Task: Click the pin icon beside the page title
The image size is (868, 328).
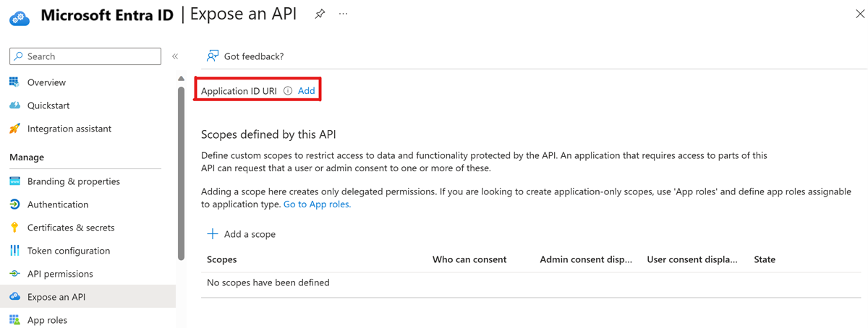Action: pyautogui.click(x=320, y=14)
